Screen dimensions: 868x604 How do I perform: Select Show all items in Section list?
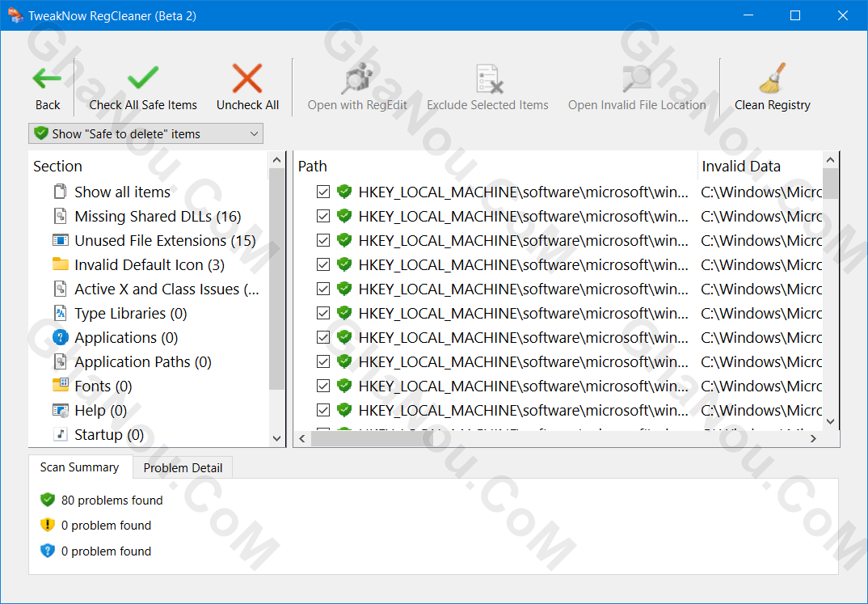pyautogui.click(x=122, y=192)
